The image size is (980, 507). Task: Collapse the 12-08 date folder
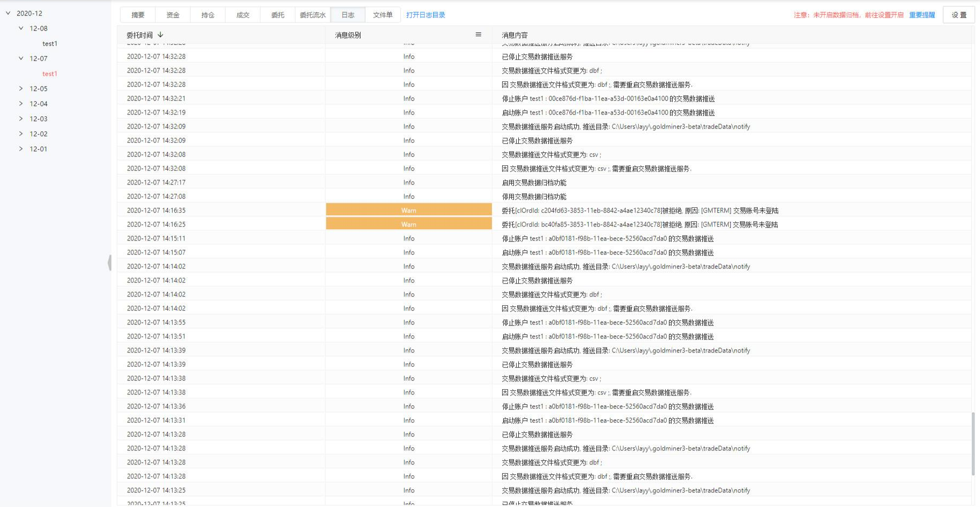(21, 28)
